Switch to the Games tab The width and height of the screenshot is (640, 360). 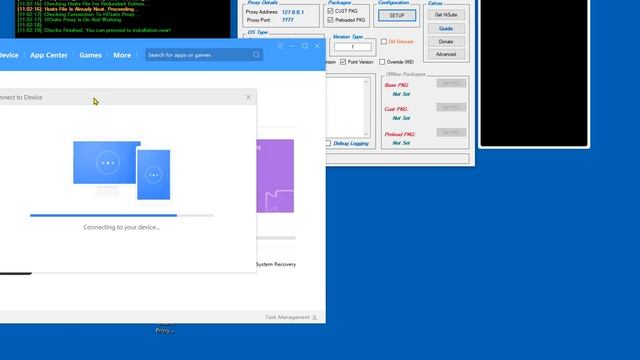90,55
